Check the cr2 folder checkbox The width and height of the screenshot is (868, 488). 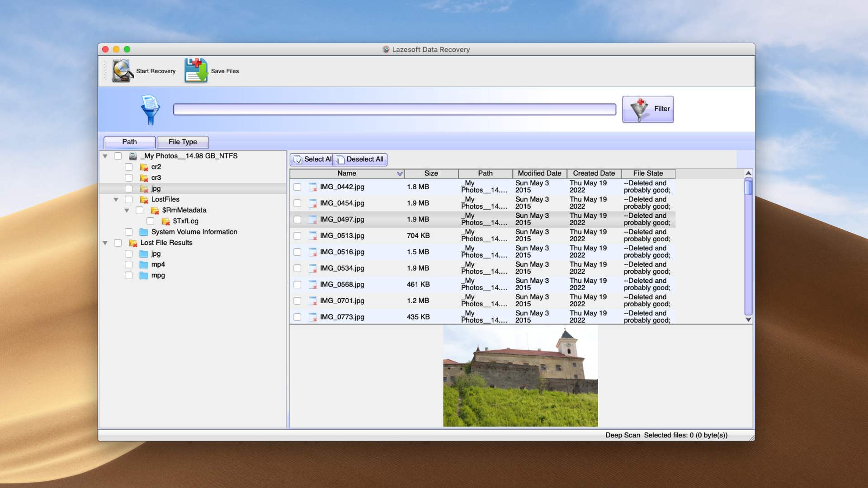[129, 167]
